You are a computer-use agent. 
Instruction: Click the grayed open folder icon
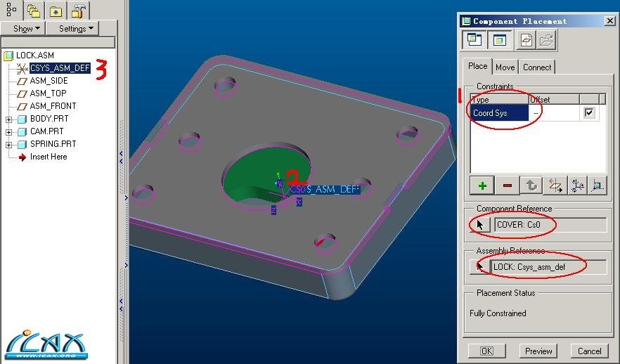[546, 40]
